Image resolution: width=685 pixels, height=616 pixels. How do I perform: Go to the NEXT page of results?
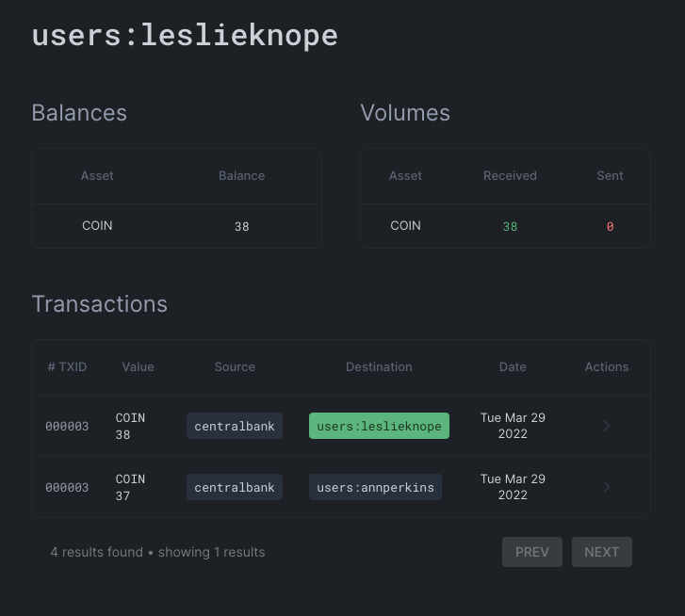click(601, 552)
